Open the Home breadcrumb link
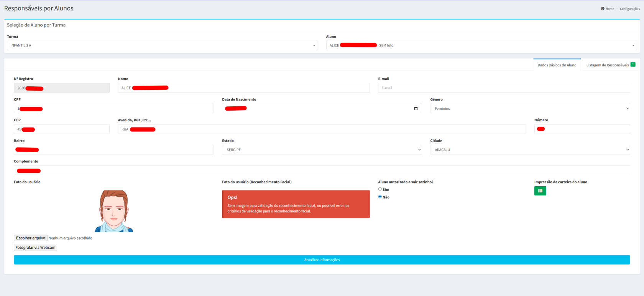The width and height of the screenshot is (644, 296). click(609, 9)
